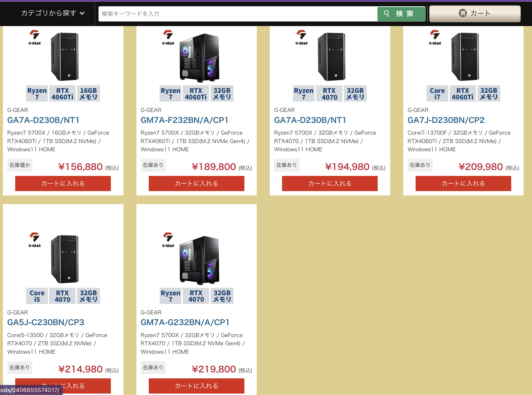
Task: Click the 在庫僅か stock label
Action: (x=20, y=165)
